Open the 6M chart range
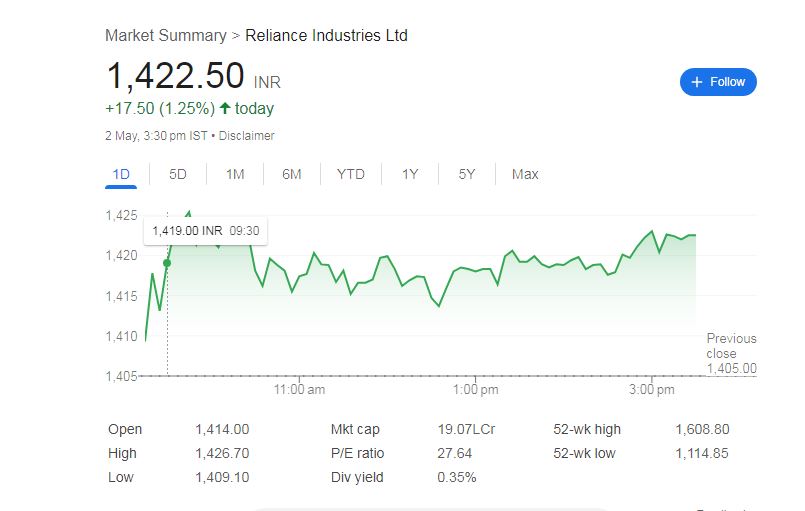Viewport: 805px width, 511px height. click(x=292, y=174)
